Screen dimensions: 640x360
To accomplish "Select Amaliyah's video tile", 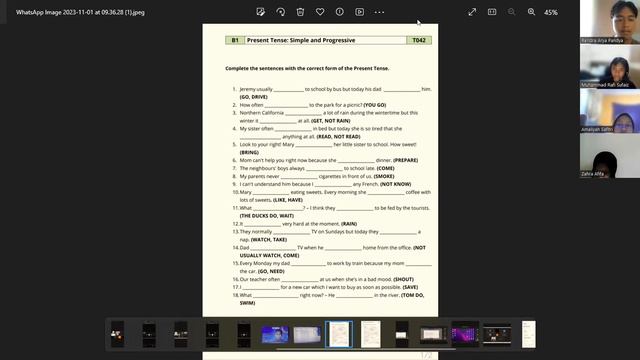I will [610, 111].
